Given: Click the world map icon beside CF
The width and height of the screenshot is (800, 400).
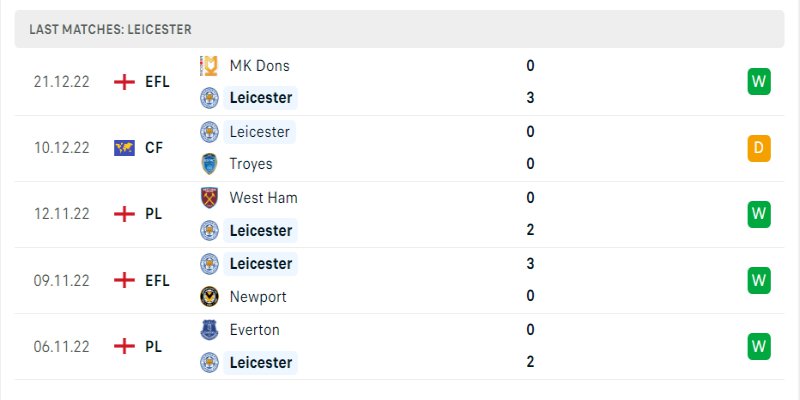Looking at the screenshot, I should tap(125, 148).
